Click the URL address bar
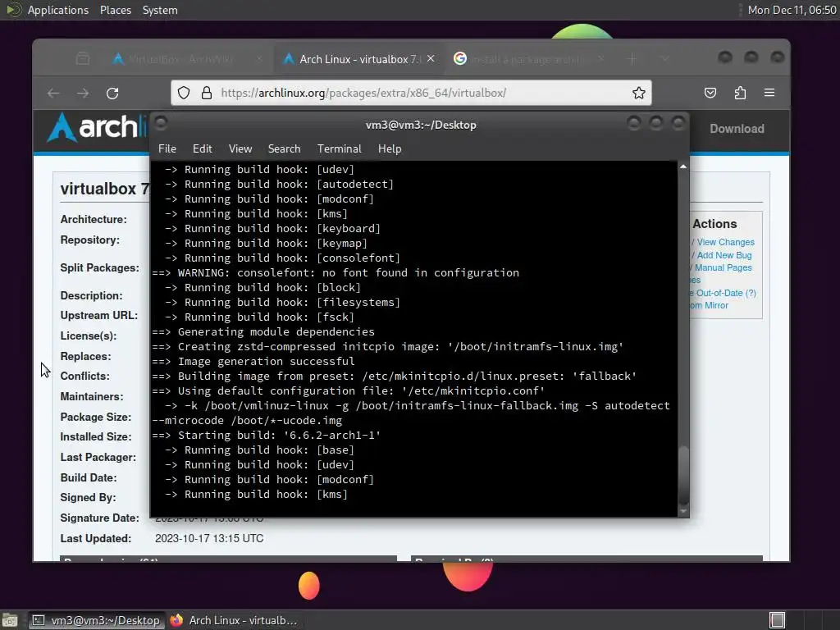 (412, 93)
